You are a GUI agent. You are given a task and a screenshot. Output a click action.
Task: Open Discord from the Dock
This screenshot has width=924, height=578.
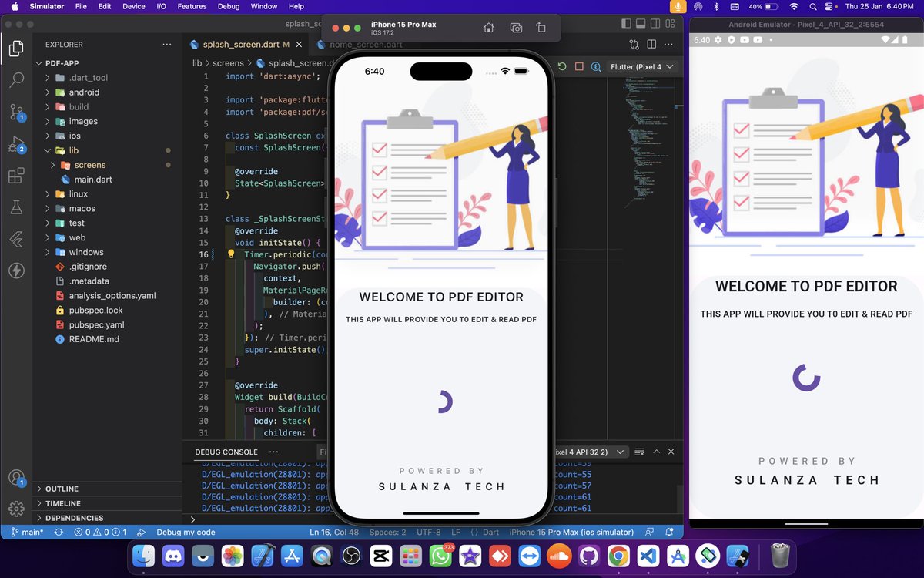point(173,556)
